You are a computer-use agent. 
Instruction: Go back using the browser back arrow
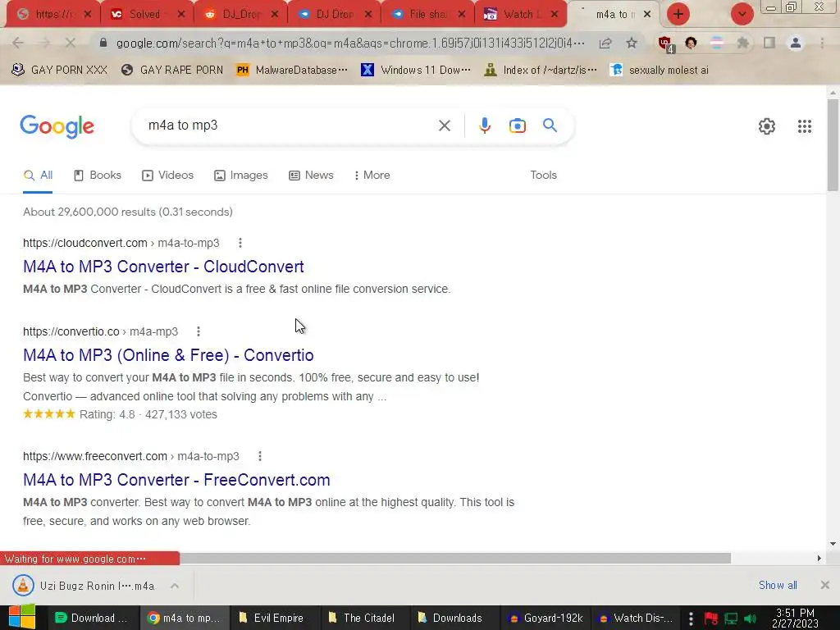pyautogui.click(x=18, y=43)
